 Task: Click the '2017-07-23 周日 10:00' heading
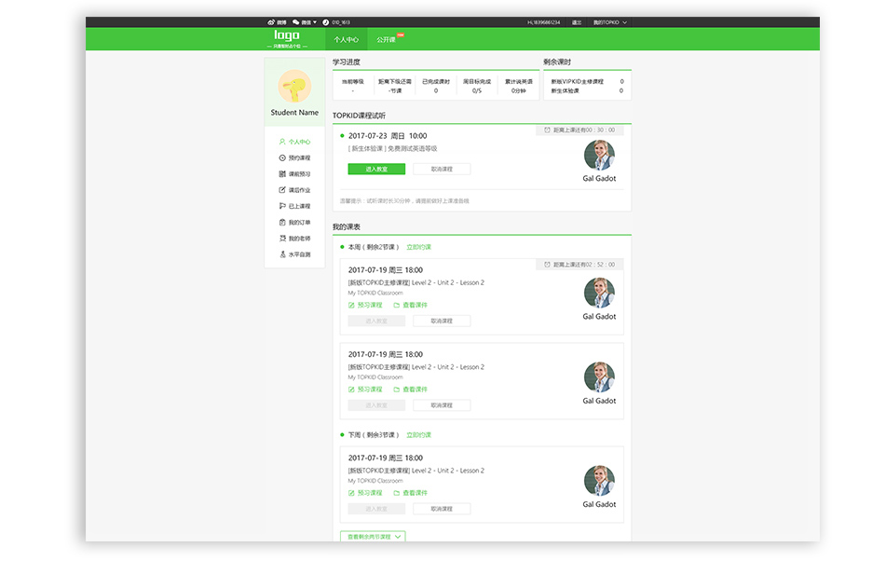388,136
